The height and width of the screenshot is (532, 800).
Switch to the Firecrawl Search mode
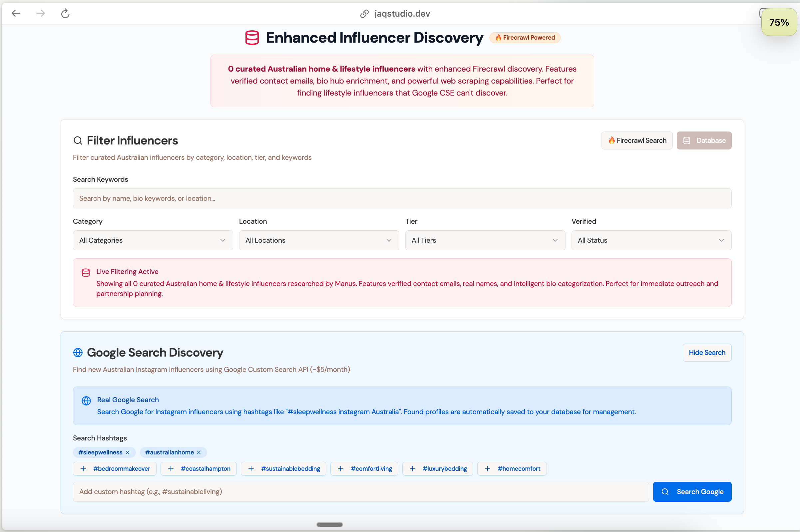[637, 140]
